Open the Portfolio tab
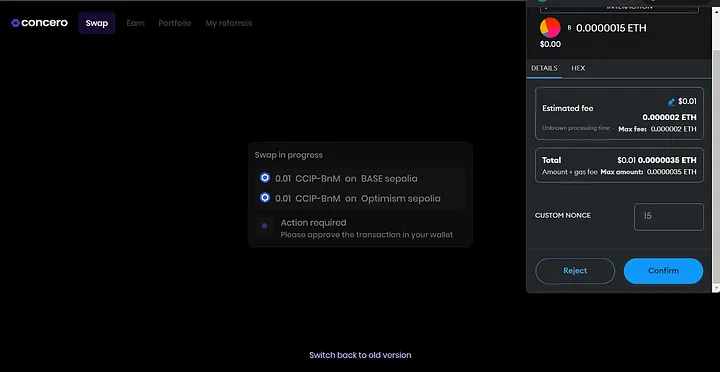This screenshot has width=720, height=372. 174,23
